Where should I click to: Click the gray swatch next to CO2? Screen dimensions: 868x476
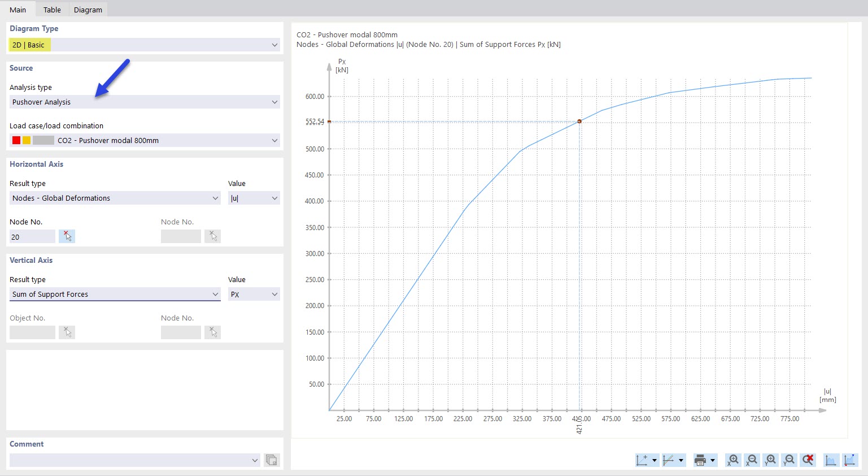43,140
